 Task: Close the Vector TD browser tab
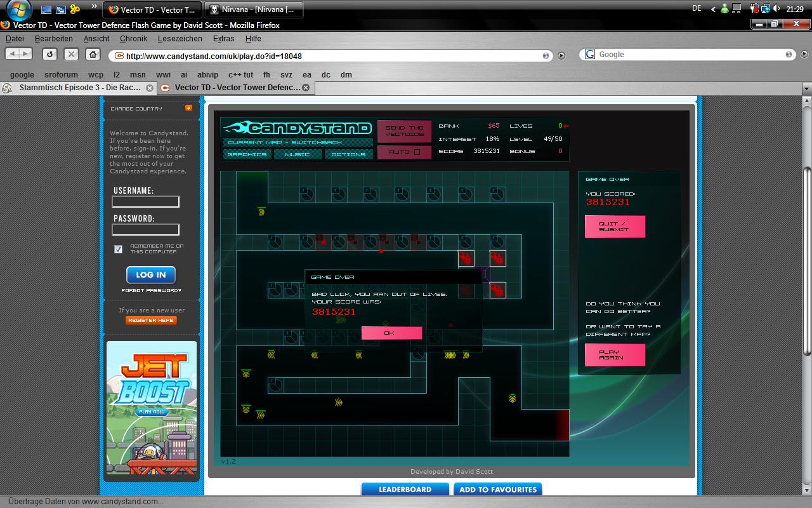click(306, 88)
